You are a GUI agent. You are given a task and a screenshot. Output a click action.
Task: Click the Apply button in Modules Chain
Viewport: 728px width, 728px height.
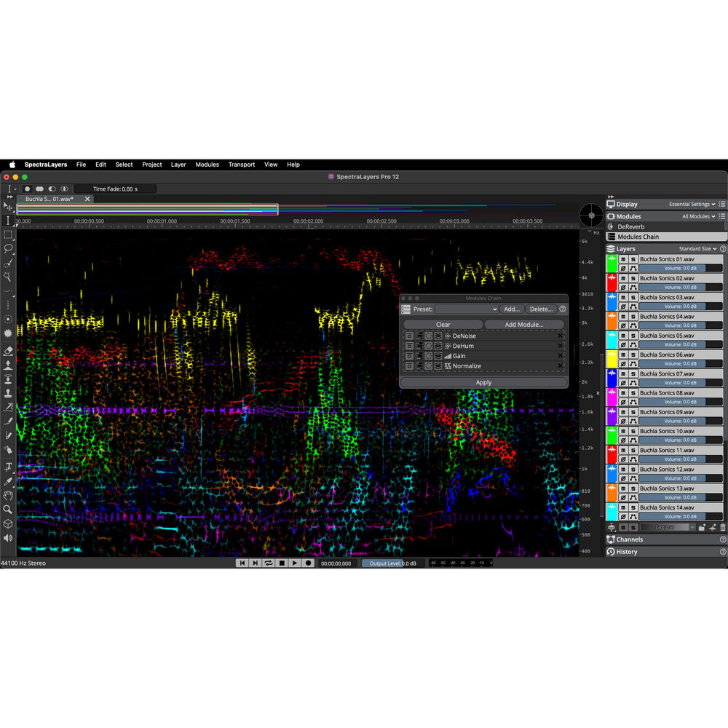483,382
